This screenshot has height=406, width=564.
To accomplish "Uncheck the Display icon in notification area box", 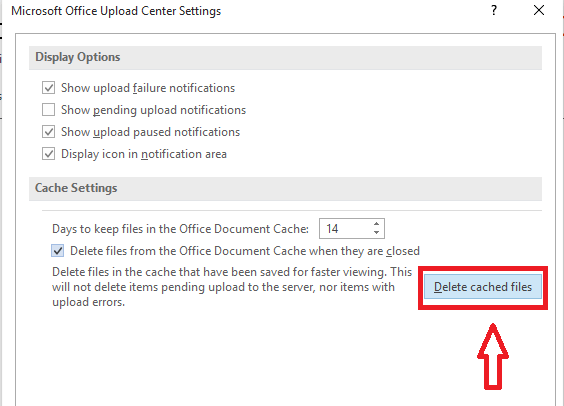I will pyautogui.click(x=49, y=154).
